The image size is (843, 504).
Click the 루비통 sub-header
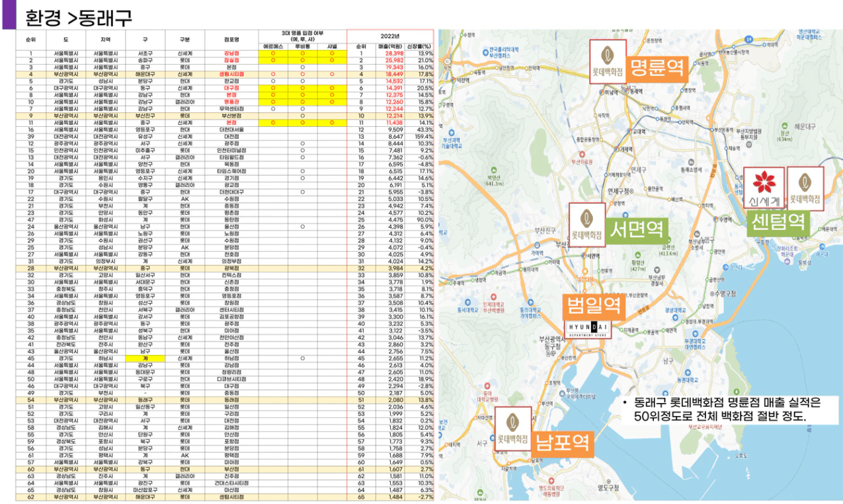pyautogui.click(x=302, y=46)
